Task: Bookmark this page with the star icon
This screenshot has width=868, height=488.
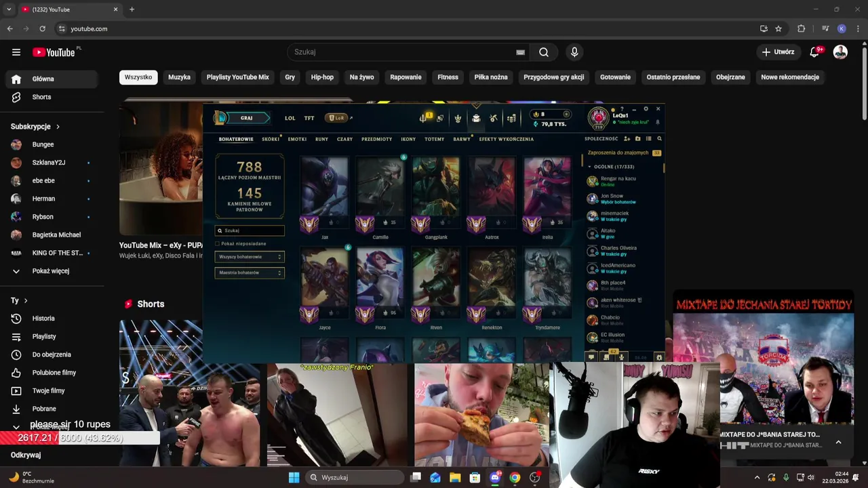Action: (778, 28)
